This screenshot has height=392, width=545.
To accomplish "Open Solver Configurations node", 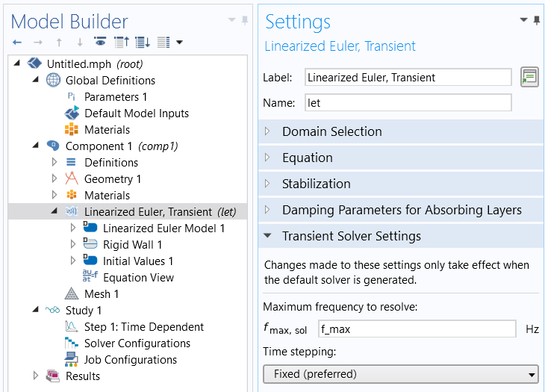I will coord(137,343).
